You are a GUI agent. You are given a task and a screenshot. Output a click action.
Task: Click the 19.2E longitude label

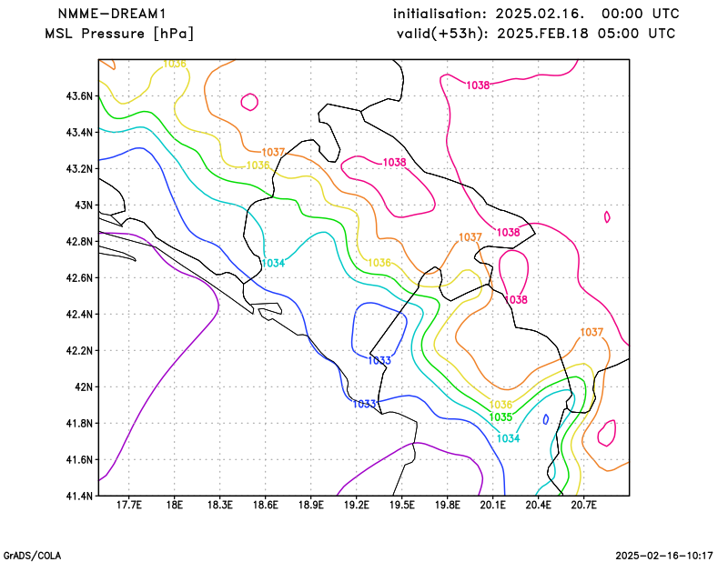click(x=356, y=505)
